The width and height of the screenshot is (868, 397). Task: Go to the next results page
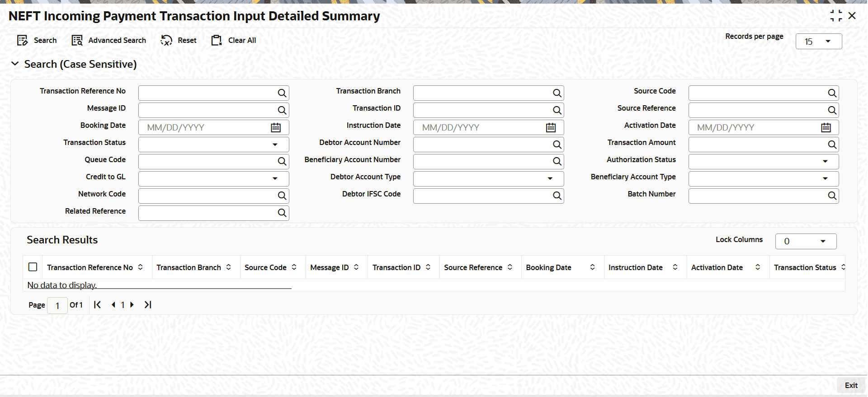tap(132, 305)
